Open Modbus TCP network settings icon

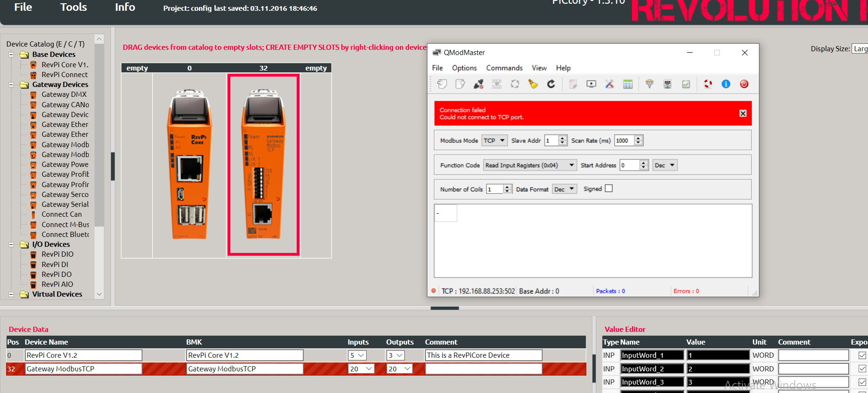[668, 84]
